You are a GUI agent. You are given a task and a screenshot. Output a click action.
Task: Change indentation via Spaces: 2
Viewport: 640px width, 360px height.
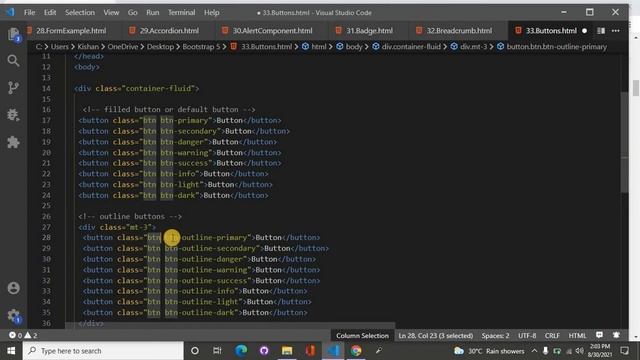495,336
